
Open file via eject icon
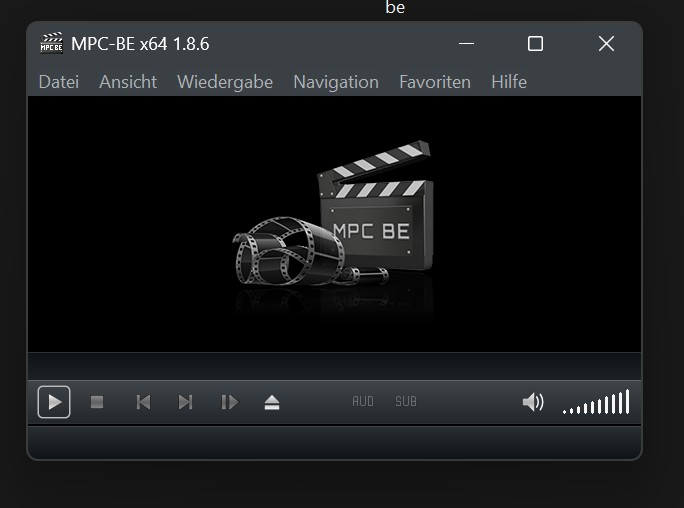tap(272, 402)
